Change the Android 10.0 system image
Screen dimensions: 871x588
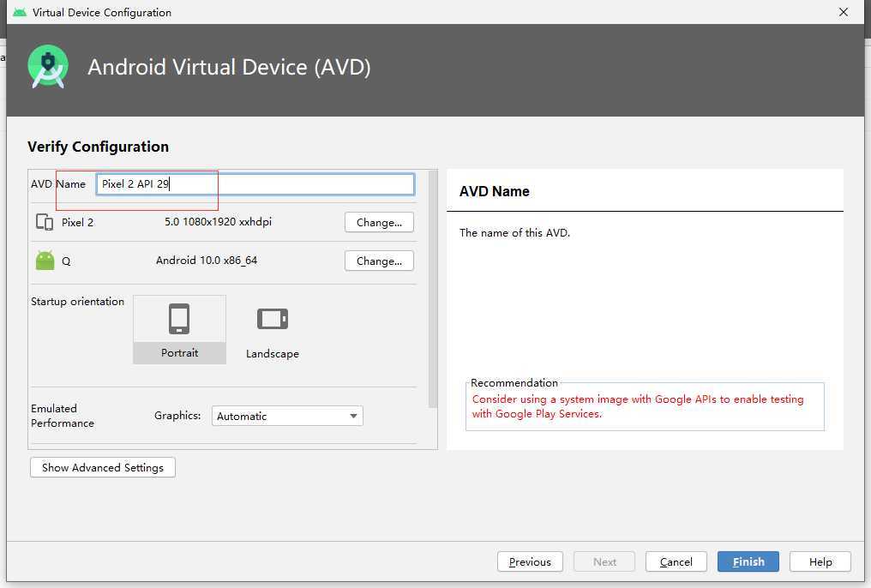tap(379, 261)
